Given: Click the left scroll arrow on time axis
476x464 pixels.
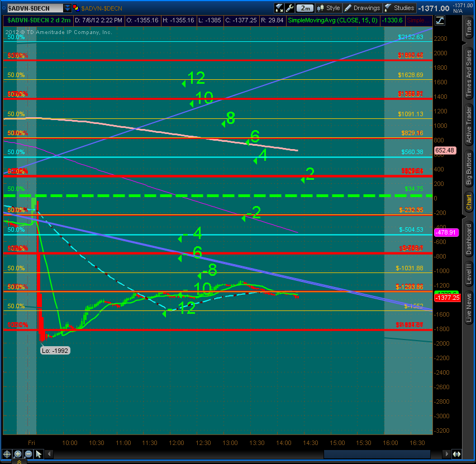Looking at the screenshot, I should 49,454.
